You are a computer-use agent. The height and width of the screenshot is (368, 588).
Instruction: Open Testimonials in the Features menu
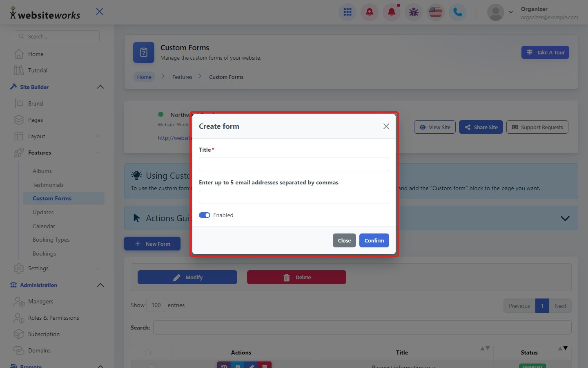coord(48,185)
